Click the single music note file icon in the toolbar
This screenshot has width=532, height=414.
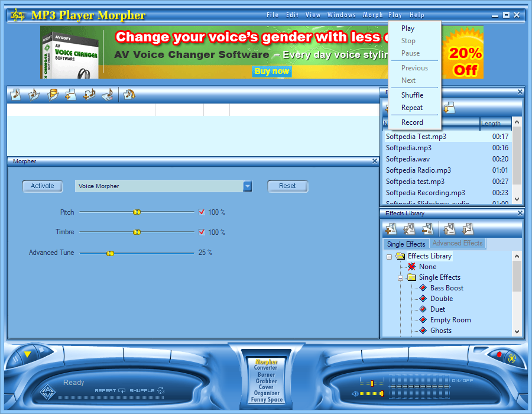point(15,95)
